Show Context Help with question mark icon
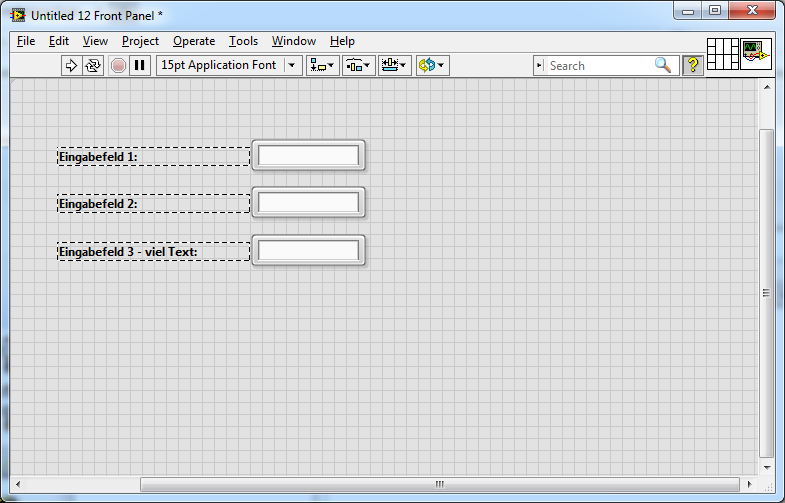The height and width of the screenshot is (503, 785). [693, 66]
